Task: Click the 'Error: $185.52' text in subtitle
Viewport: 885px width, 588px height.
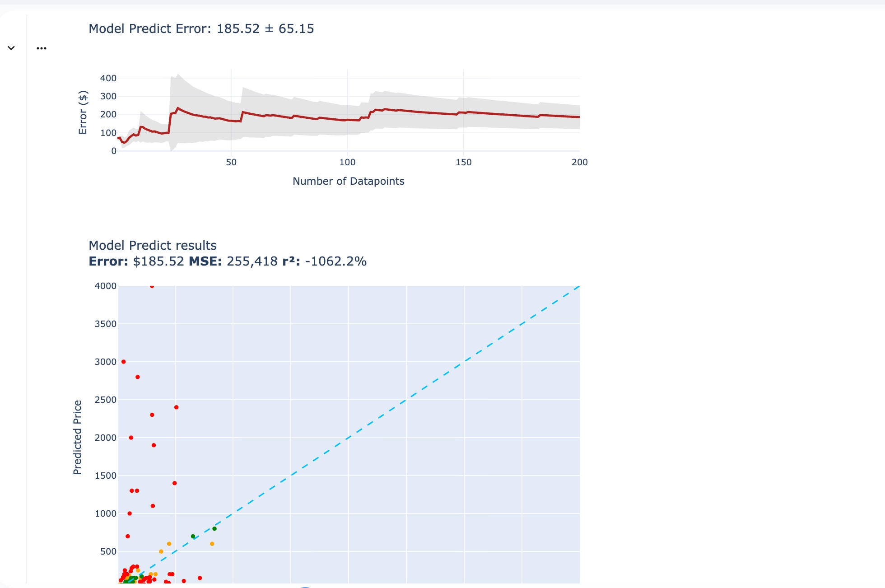Action: point(136,261)
